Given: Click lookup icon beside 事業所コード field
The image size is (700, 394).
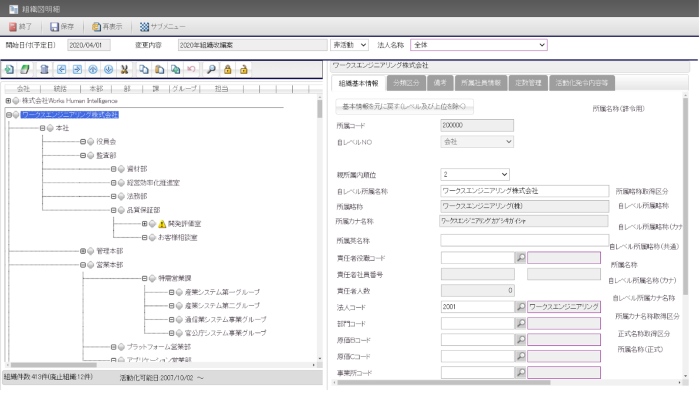Looking at the screenshot, I should (521, 372).
